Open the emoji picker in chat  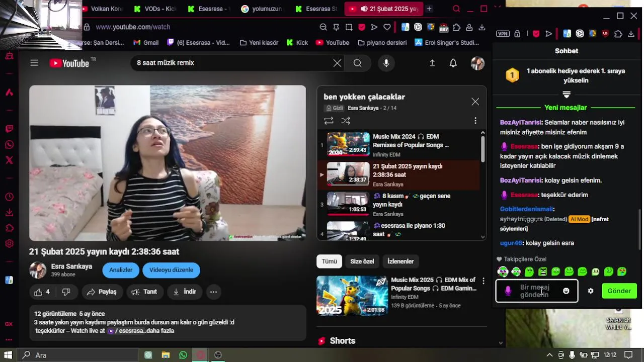(x=566, y=291)
